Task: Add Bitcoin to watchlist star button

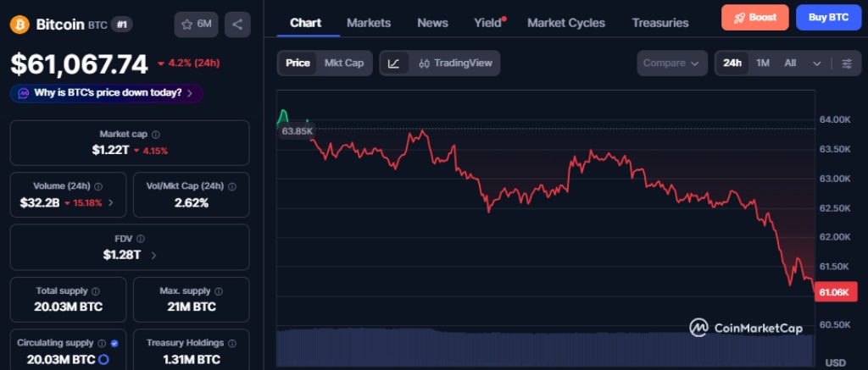Action: point(196,25)
